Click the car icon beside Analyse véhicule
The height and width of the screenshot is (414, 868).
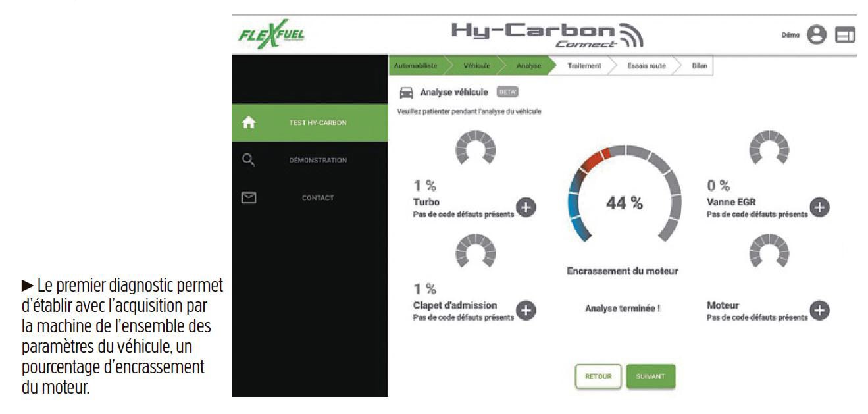coord(407,93)
